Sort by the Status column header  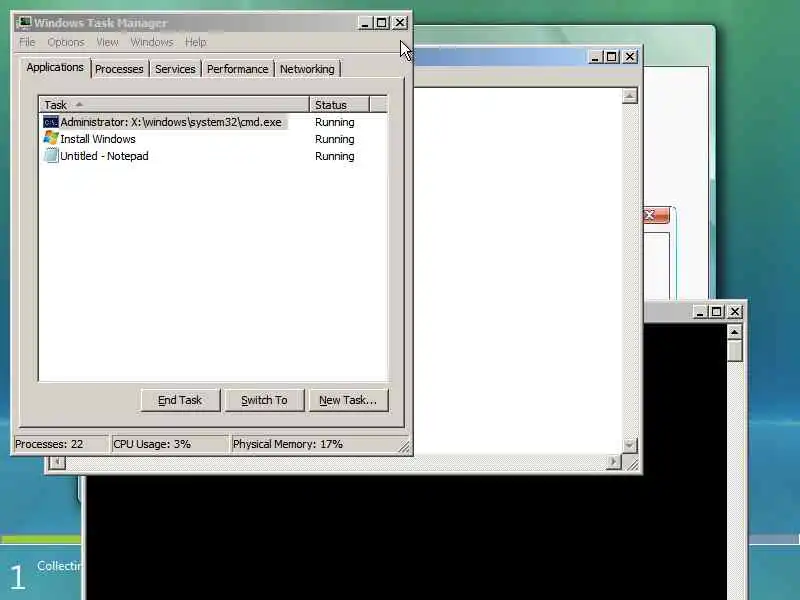(339, 105)
